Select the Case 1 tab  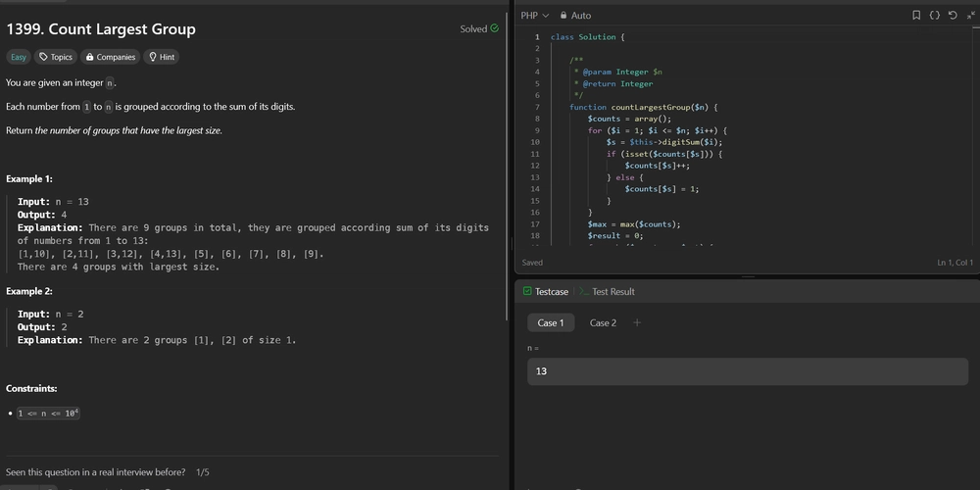point(551,322)
